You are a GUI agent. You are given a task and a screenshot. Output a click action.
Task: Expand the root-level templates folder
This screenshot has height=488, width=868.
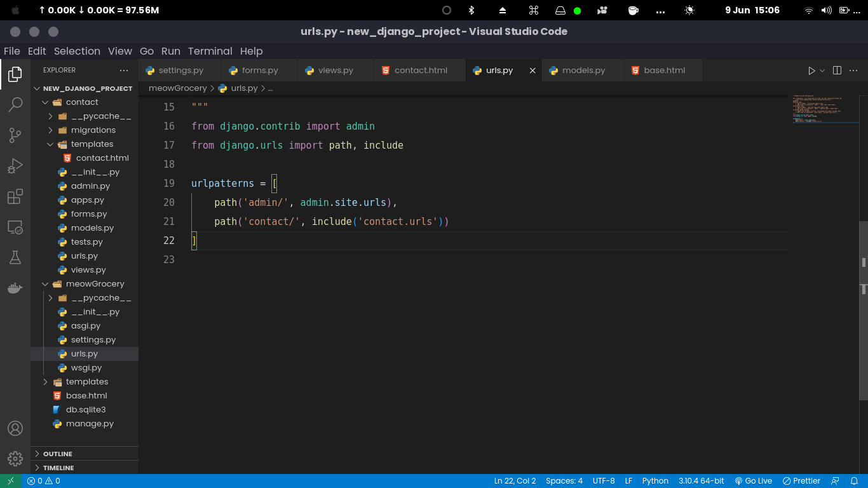(85, 382)
